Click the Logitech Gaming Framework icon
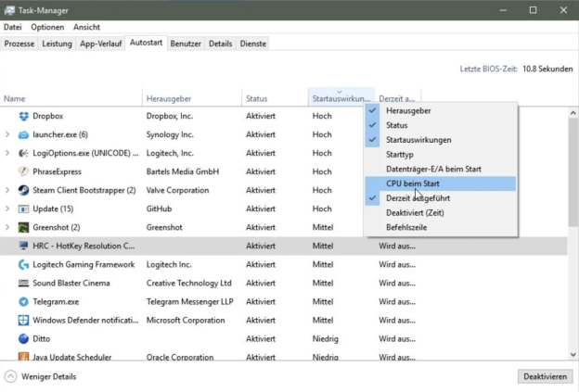The width and height of the screenshot is (579, 392). click(23, 264)
